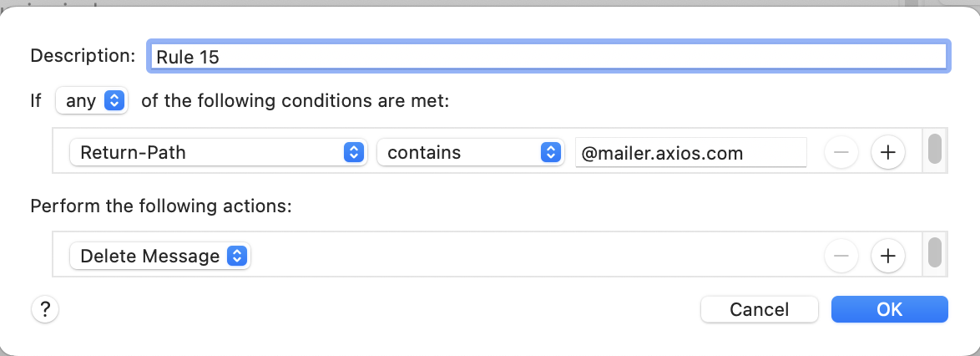Open the any/all conditions dropdown
The image size is (980, 356).
point(90,101)
